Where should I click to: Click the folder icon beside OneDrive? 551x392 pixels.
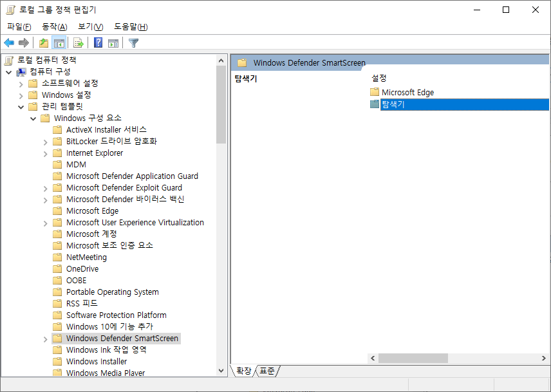57,268
